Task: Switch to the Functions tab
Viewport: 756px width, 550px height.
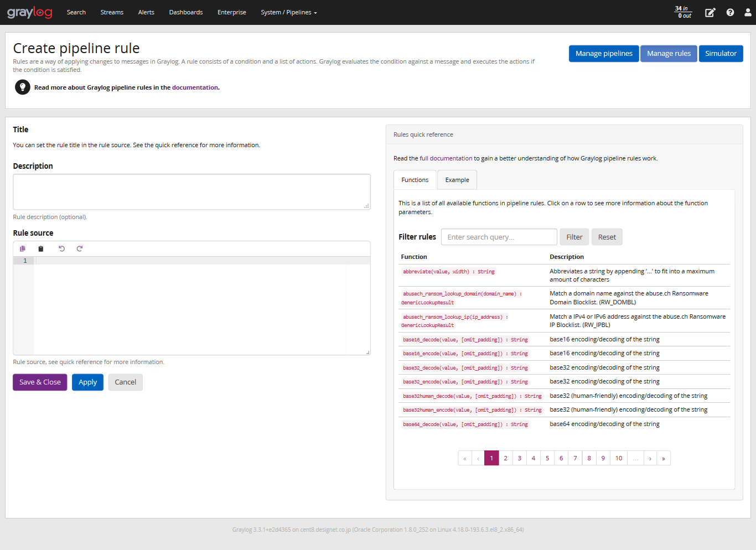Action: (x=415, y=180)
